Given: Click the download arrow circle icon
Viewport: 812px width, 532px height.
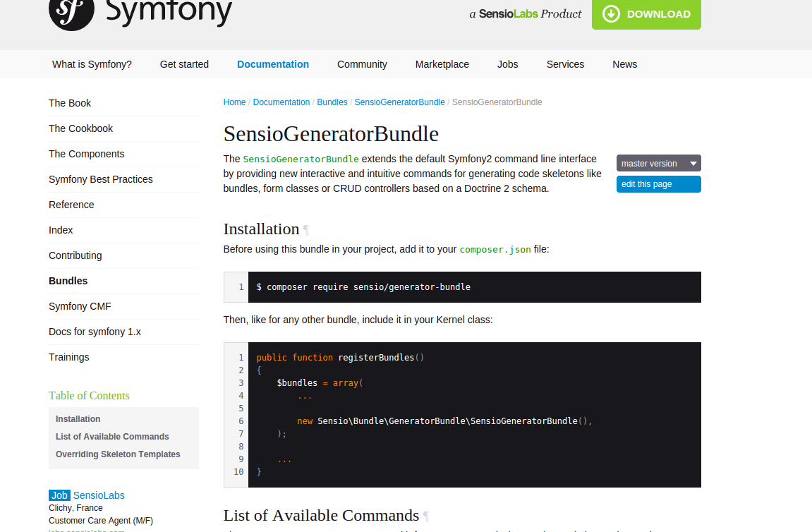Looking at the screenshot, I should (x=611, y=14).
